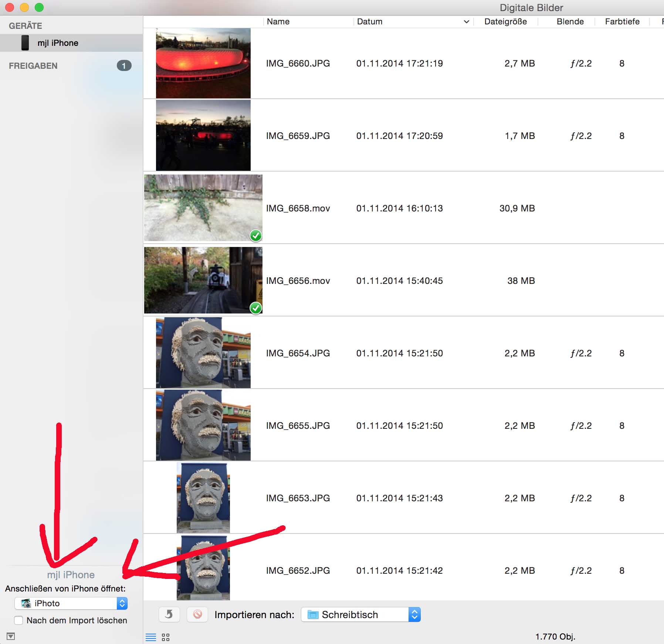Click the Farbtiefe column header
664x644 pixels.
pos(622,22)
